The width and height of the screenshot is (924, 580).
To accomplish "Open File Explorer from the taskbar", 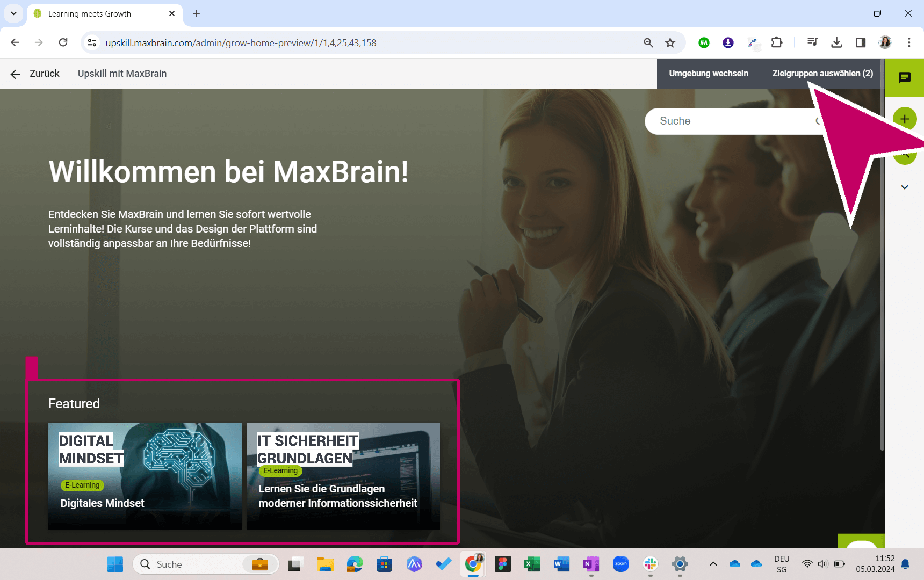I will (x=325, y=564).
